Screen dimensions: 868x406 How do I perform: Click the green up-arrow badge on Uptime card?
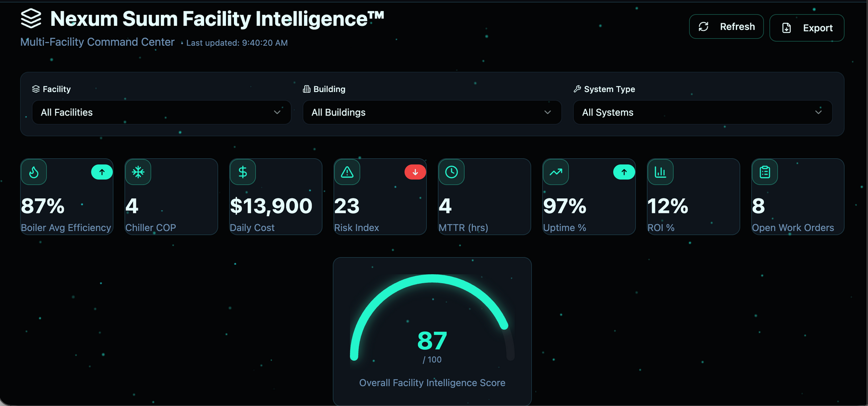[624, 172]
